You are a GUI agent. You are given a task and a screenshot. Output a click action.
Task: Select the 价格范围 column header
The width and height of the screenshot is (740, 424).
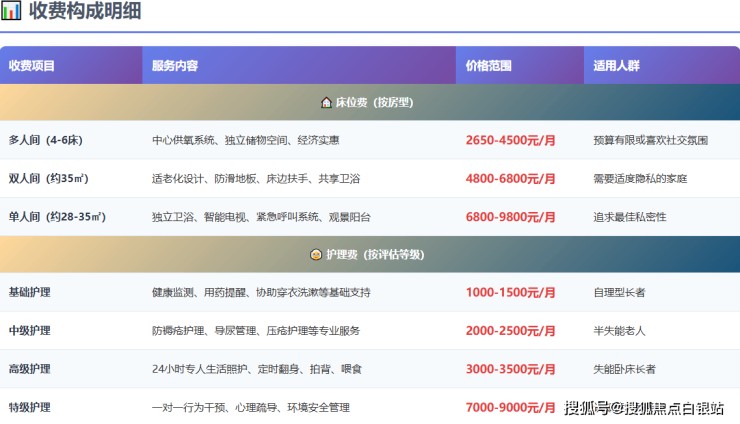click(488, 66)
